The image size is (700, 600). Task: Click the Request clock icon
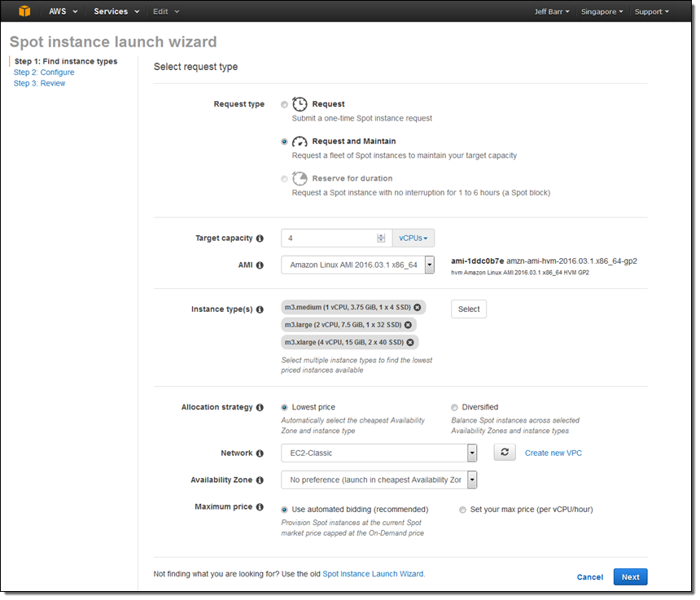(300, 104)
